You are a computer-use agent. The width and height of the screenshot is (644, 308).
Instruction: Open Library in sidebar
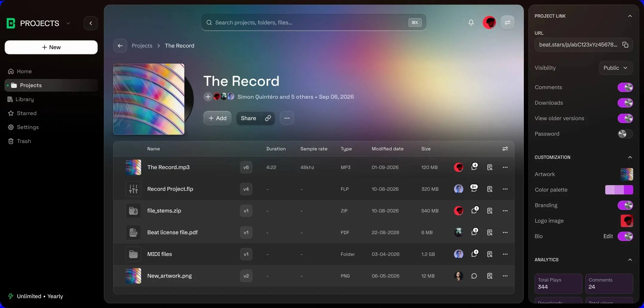pos(20,99)
